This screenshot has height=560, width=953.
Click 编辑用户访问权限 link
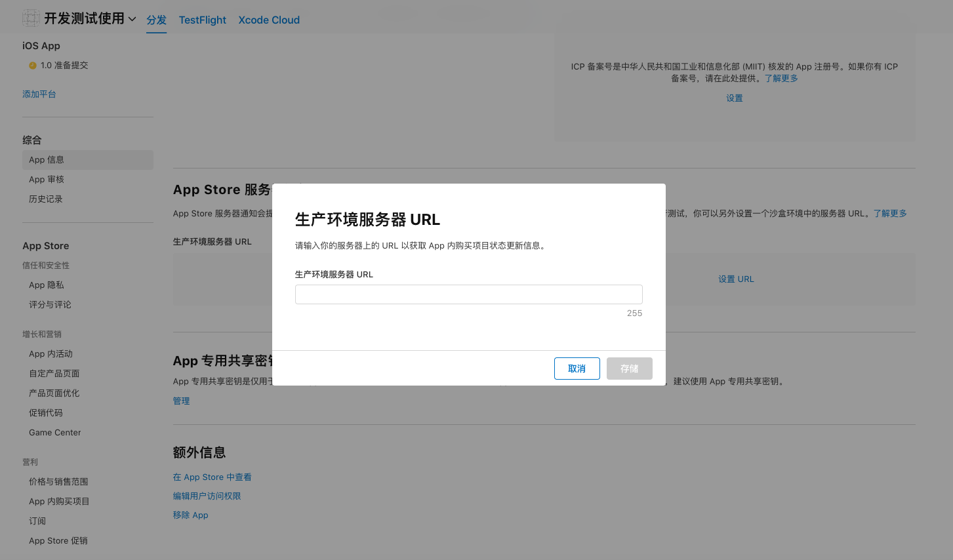(207, 496)
